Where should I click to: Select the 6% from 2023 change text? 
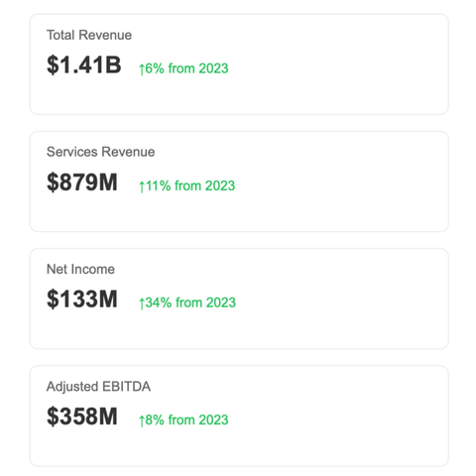click(x=186, y=68)
